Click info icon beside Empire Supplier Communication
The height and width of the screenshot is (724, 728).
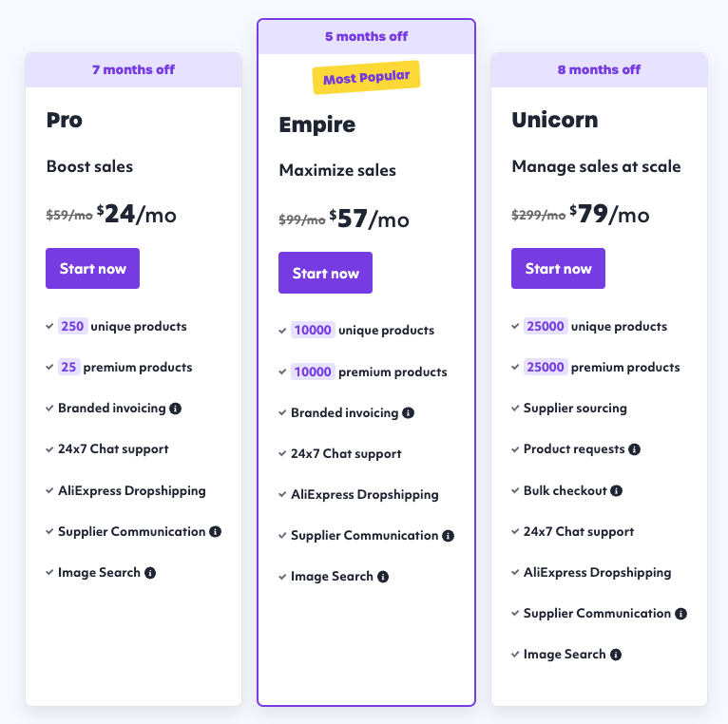pos(448,536)
